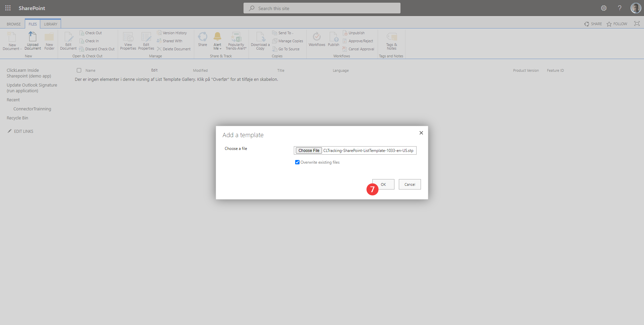This screenshot has height=325, width=644.
Task: Open the Recent navigation link
Action: 13,100
